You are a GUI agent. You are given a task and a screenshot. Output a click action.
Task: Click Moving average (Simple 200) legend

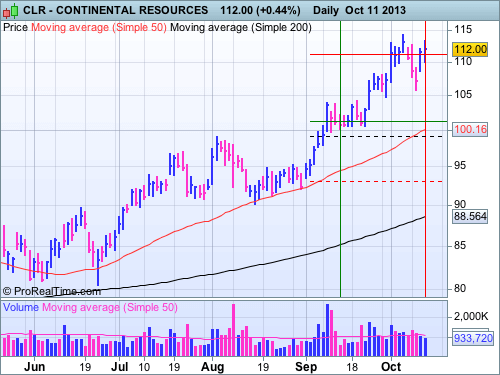tap(241, 27)
